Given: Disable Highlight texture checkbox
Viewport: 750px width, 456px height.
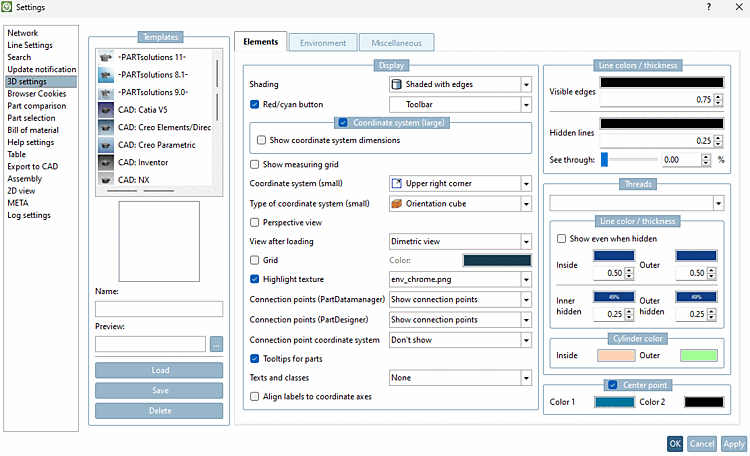Looking at the screenshot, I should click(254, 279).
